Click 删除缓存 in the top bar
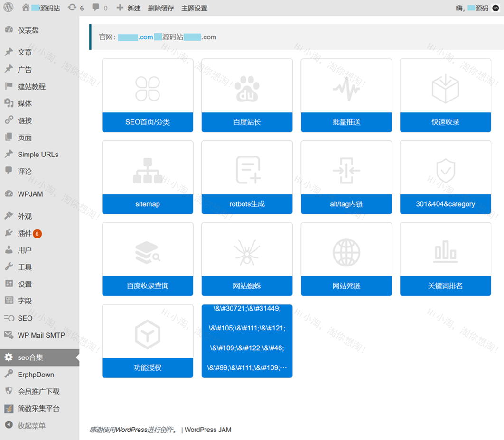This screenshot has height=440, width=504. (161, 8)
